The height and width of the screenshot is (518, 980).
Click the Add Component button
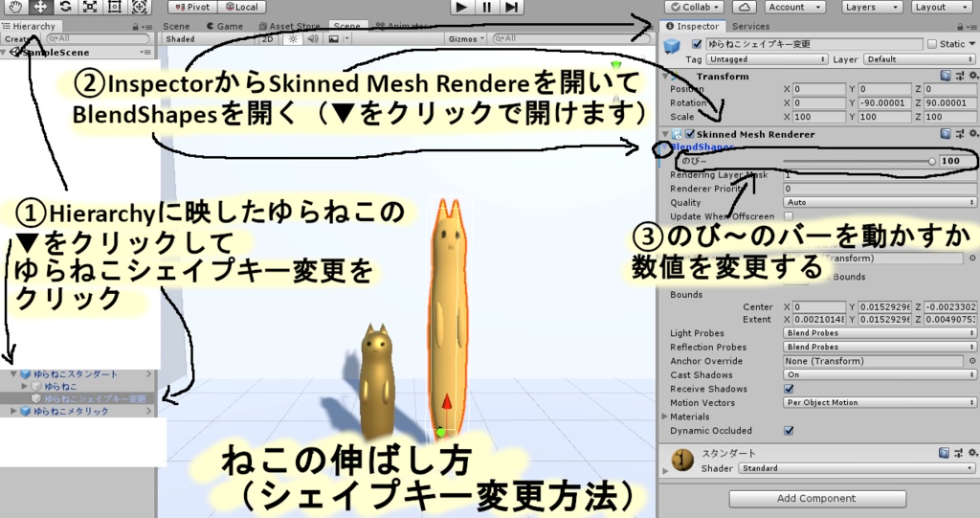point(817,499)
